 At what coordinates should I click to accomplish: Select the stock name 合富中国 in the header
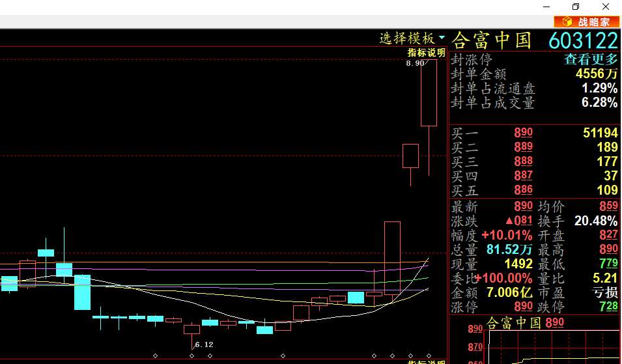[492, 40]
